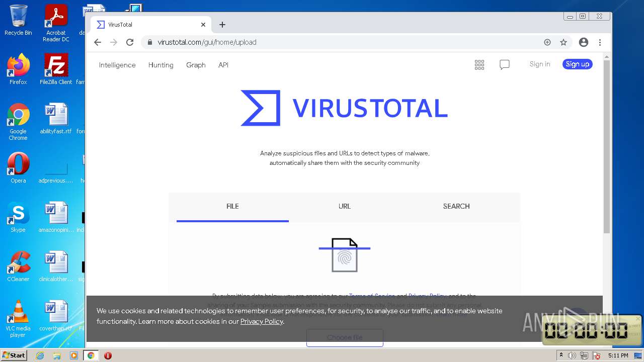Image resolution: width=644 pixels, height=362 pixels.
Task: Open FileZilla Client desktop shortcut
Action: tap(56, 69)
